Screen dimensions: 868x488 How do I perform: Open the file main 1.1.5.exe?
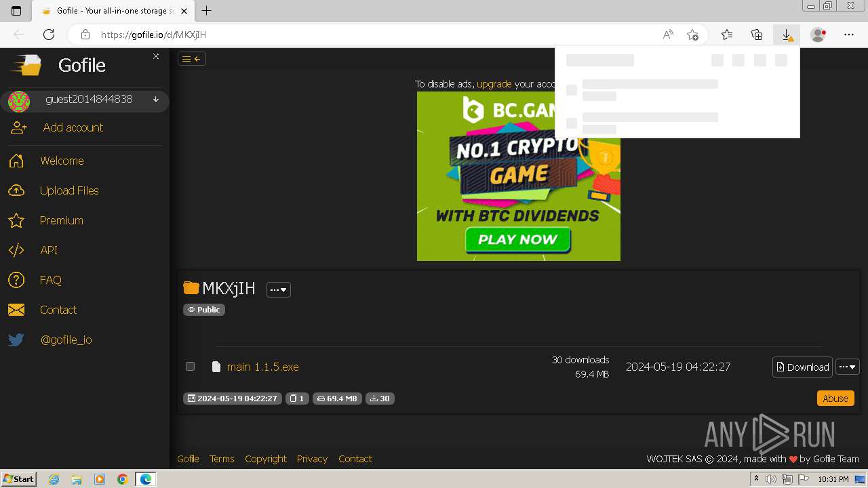(x=263, y=367)
